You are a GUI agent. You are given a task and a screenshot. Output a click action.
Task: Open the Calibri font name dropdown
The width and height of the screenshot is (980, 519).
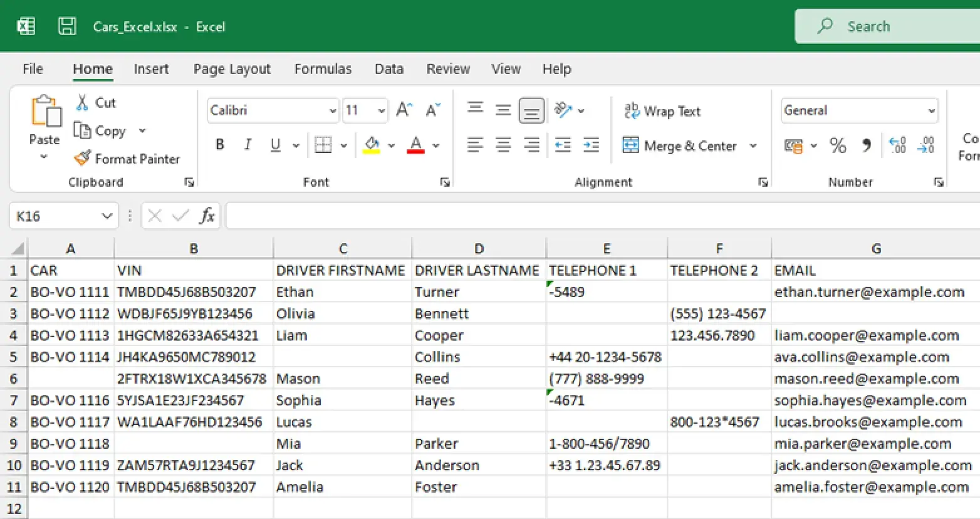pyautogui.click(x=333, y=110)
